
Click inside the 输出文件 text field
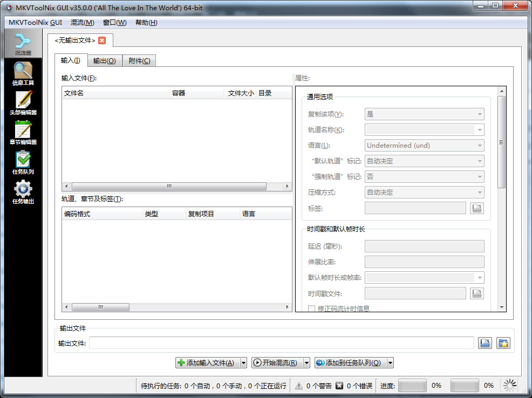click(270, 342)
